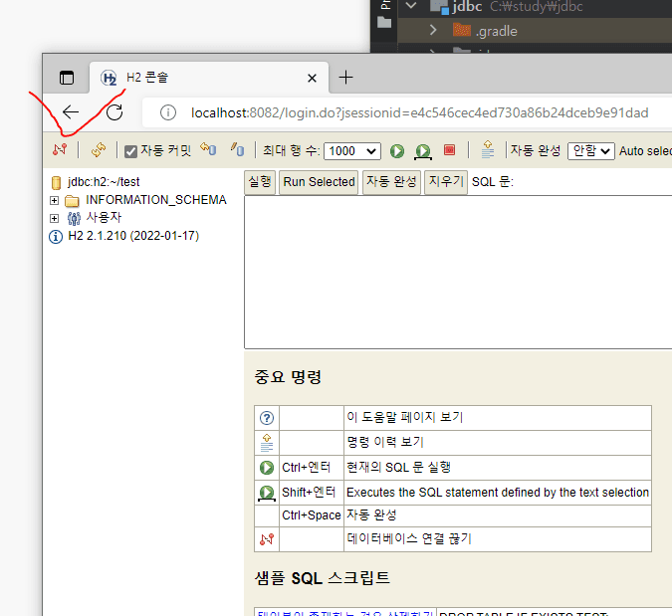The height and width of the screenshot is (616, 672).
Task: Expand the 사용자 tree node
Action: tap(55, 218)
